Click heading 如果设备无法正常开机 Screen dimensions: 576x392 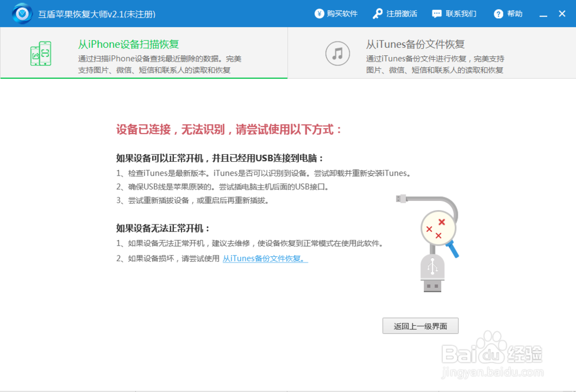[164, 229]
